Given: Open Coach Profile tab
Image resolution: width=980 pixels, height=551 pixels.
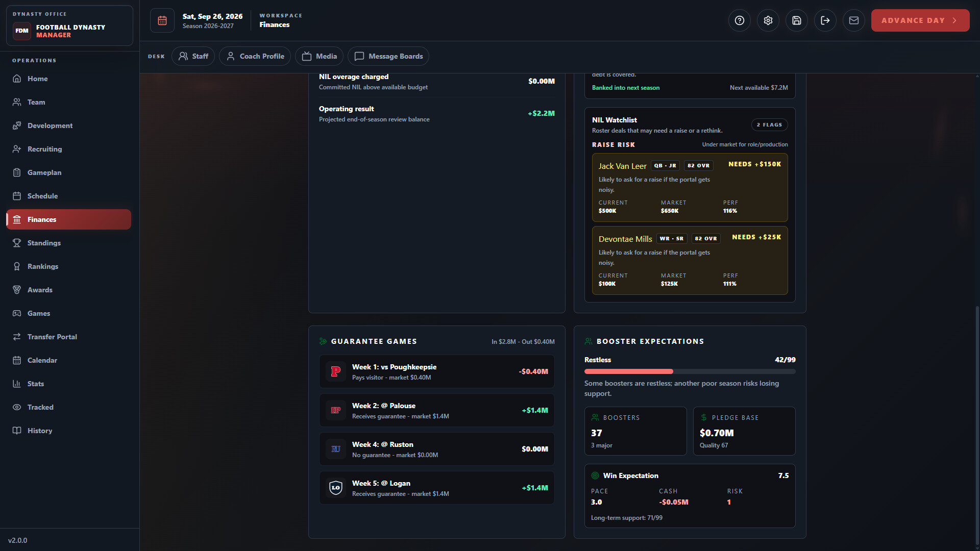Looking at the screenshot, I should [x=255, y=56].
